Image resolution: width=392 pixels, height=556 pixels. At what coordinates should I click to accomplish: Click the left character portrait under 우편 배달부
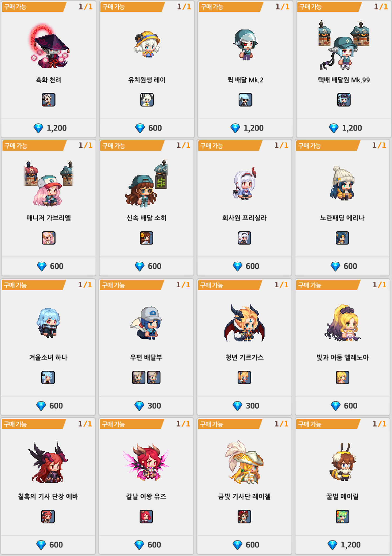point(139,378)
